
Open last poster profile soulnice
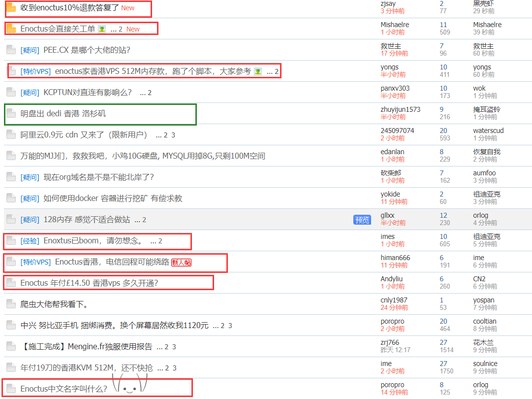[485, 364]
